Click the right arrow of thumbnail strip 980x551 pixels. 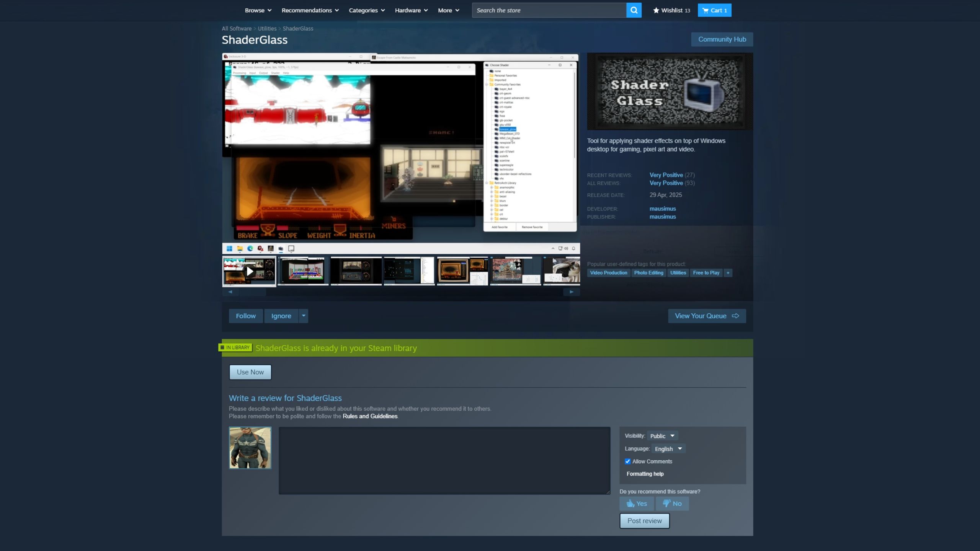click(x=571, y=292)
